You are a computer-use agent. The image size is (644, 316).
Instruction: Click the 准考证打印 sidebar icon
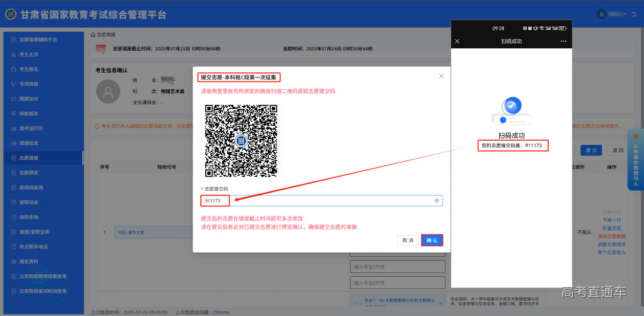click(14, 128)
